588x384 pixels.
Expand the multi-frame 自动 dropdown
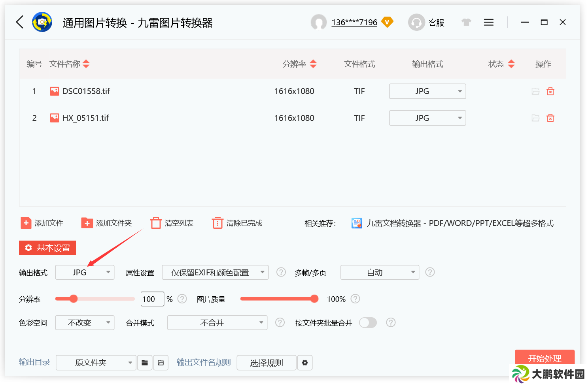(x=380, y=272)
